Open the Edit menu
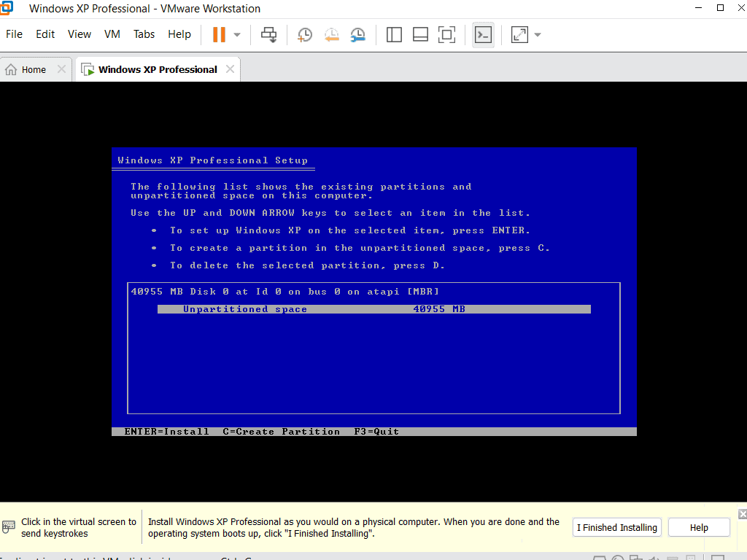This screenshot has width=747, height=560. click(45, 34)
